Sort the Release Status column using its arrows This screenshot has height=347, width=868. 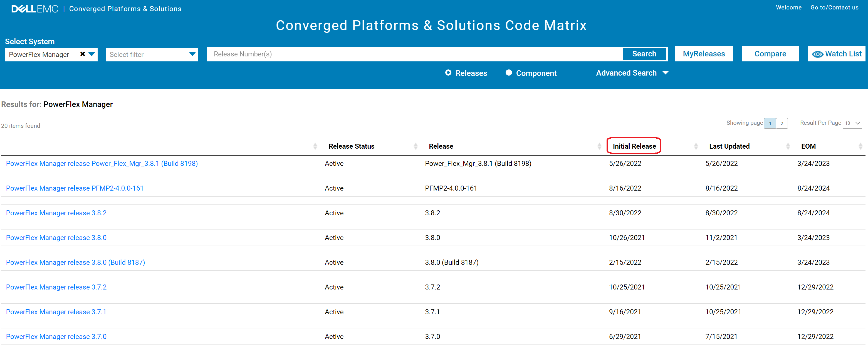(415, 146)
